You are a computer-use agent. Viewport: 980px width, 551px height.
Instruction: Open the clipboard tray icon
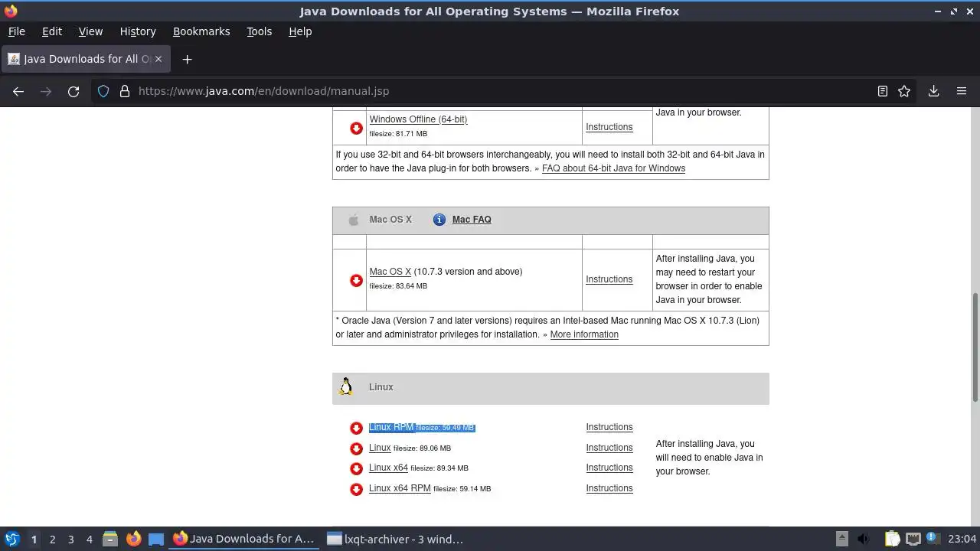point(892,539)
